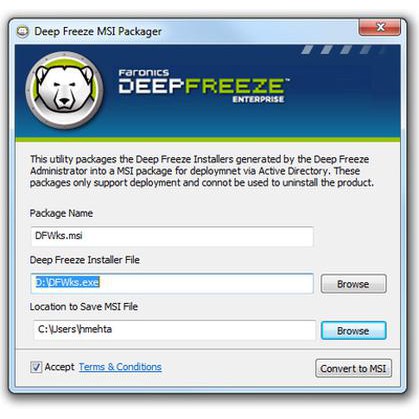Click the Faronics Deep Freeze wordmark

[x=204, y=82]
